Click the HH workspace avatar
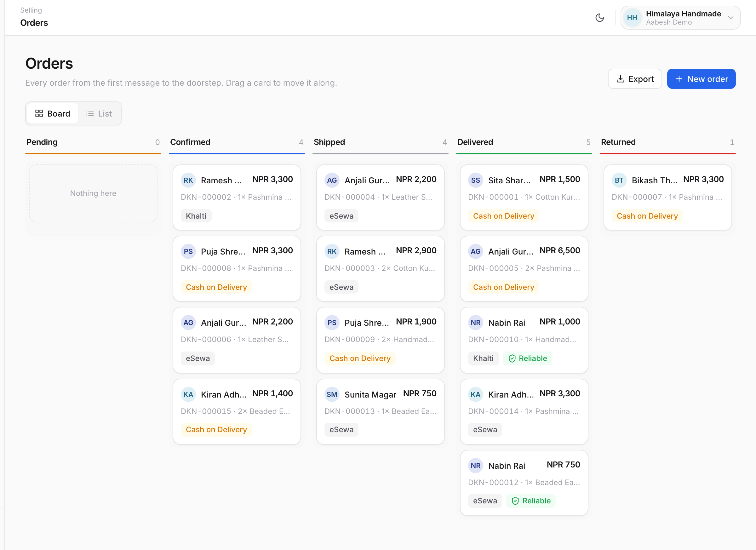The image size is (756, 550). coord(632,18)
